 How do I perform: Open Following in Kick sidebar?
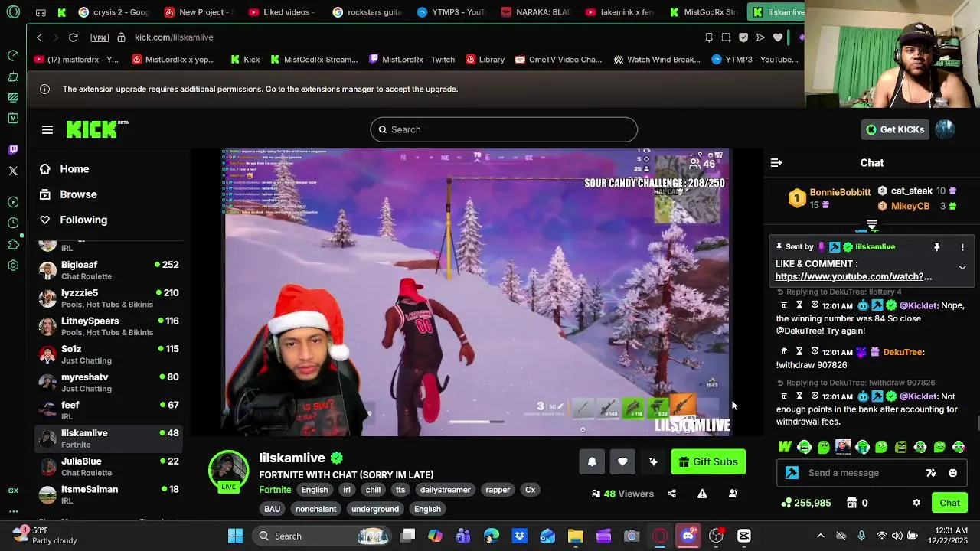pyautogui.click(x=83, y=220)
